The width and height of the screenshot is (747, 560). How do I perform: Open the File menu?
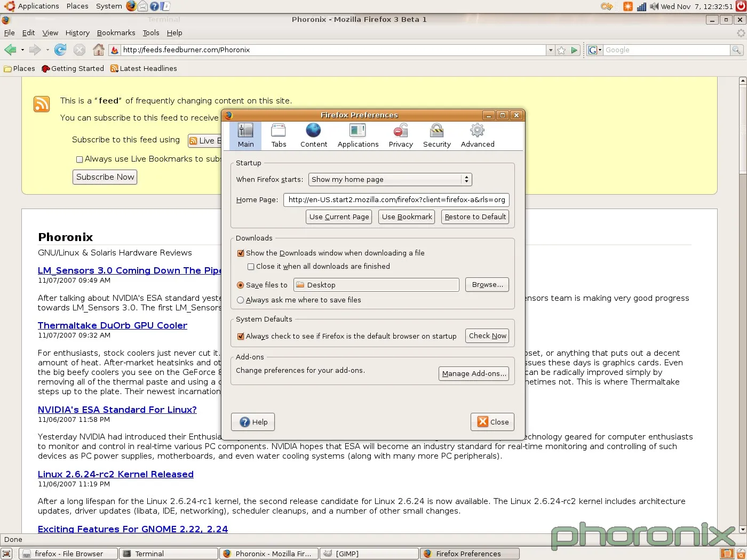pos(10,33)
